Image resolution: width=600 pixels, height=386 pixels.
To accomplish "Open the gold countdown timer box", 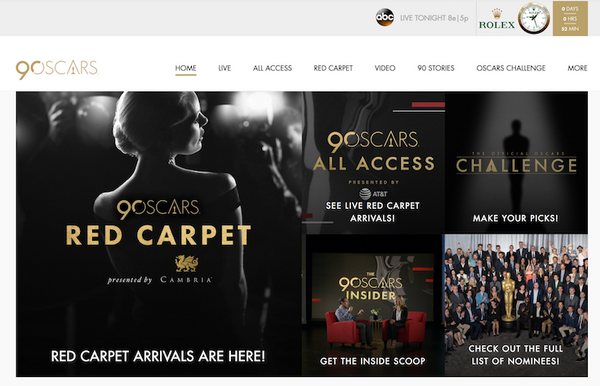I will [x=570, y=18].
